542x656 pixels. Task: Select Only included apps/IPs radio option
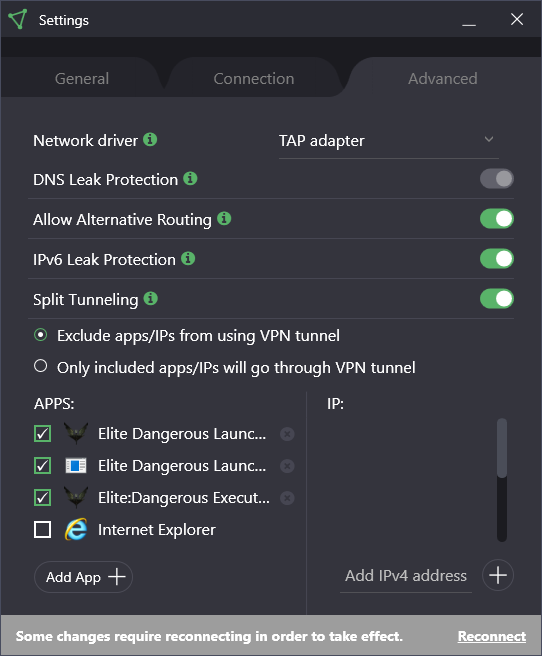point(41,366)
